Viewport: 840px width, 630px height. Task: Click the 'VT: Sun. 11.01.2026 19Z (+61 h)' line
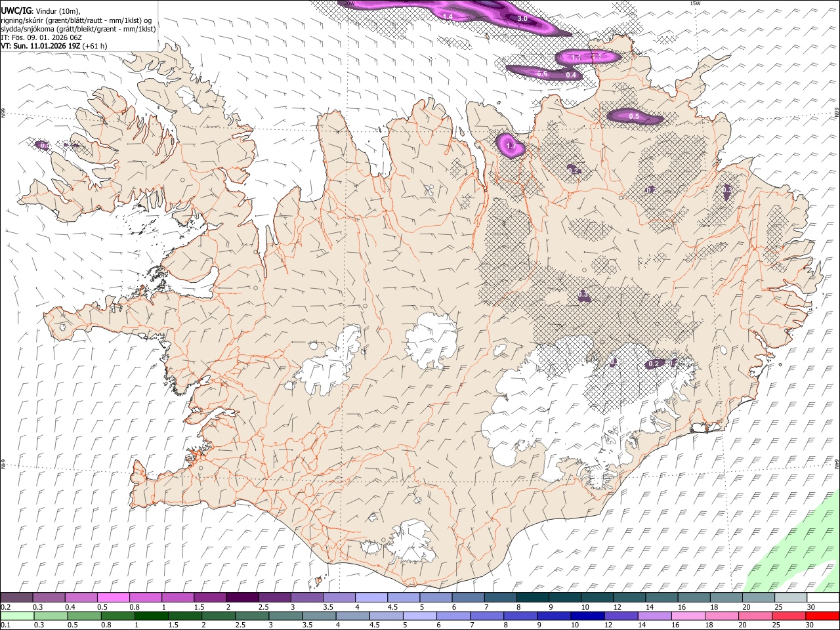pos(54,46)
